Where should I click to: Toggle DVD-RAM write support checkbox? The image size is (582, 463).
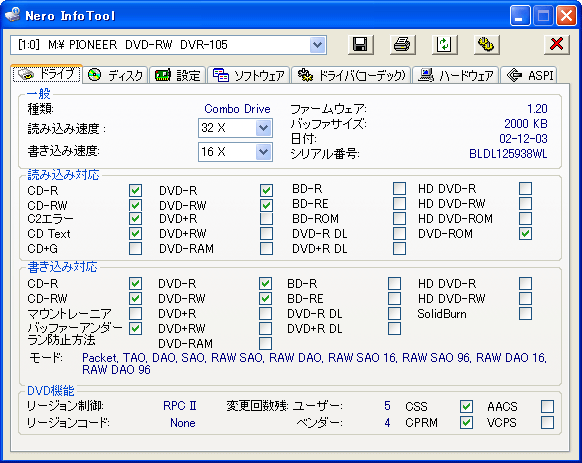click(265, 343)
